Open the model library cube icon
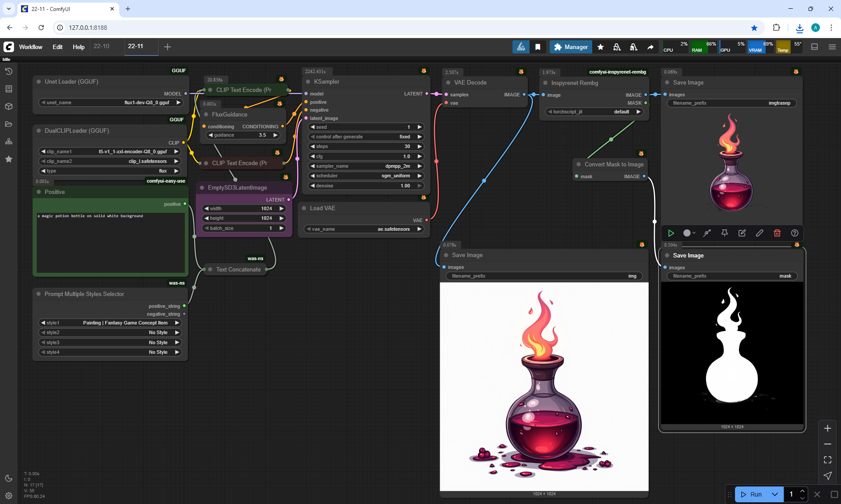 pyautogui.click(x=9, y=106)
